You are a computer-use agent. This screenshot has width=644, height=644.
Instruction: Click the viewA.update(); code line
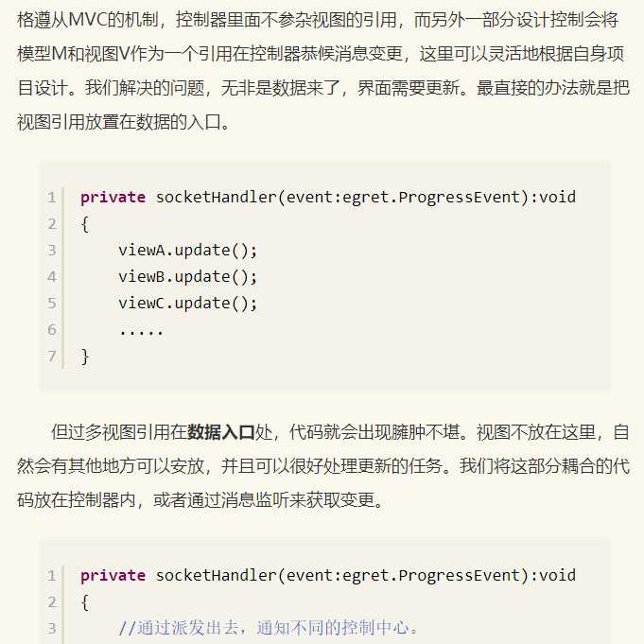(x=187, y=251)
